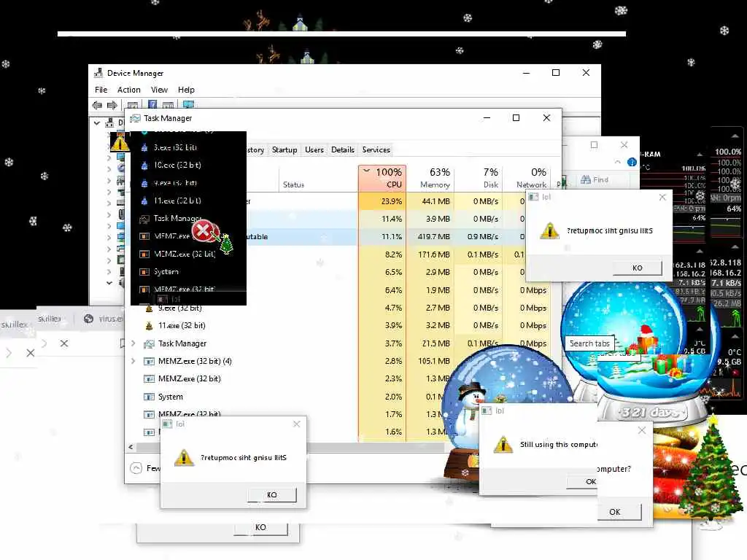This screenshot has height=560, width=747.
Task: Expand the Task Manager process row
Action: (133, 343)
